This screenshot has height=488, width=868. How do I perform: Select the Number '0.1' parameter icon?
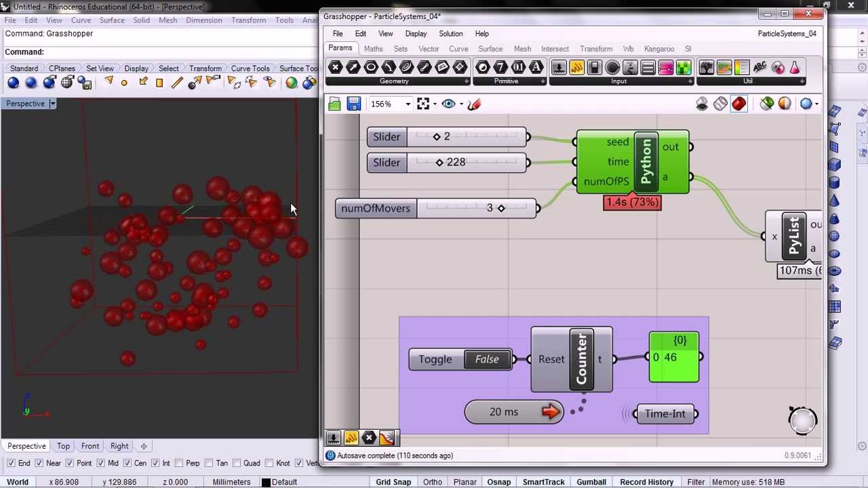(x=518, y=67)
